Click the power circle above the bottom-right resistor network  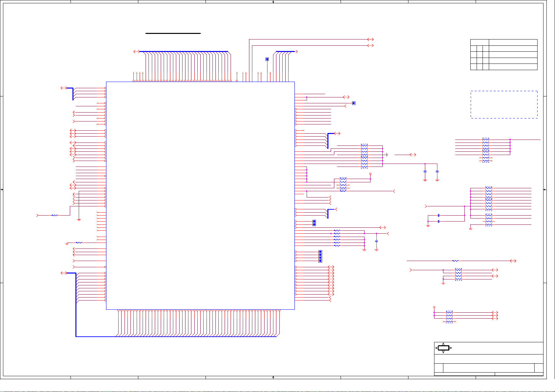434,307
